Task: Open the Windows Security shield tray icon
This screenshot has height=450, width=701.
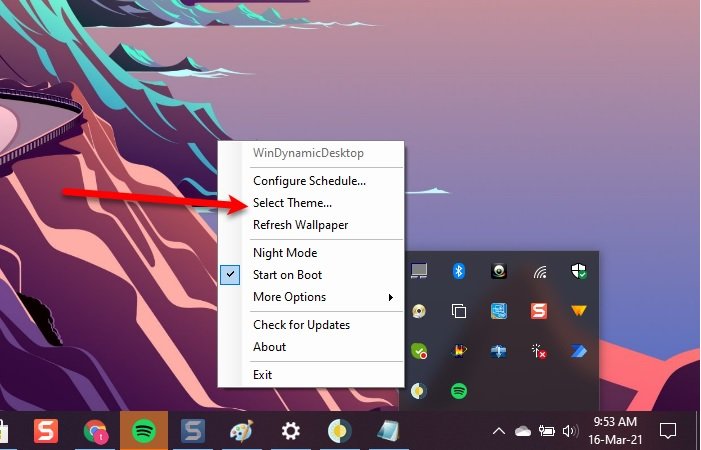Action: pos(579,271)
